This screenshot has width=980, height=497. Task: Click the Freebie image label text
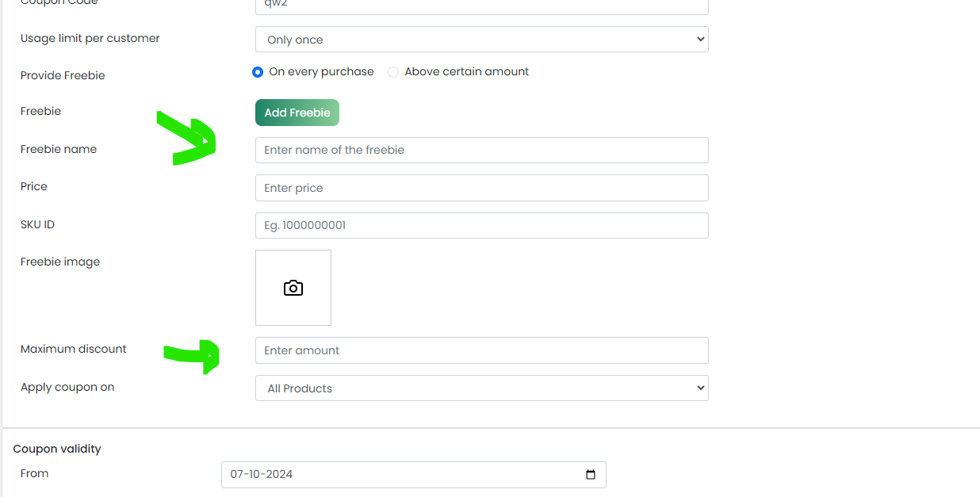[x=60, y=262]
